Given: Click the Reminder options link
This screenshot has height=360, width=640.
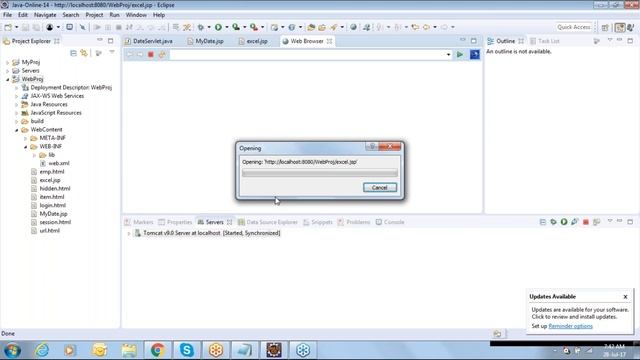Looking at the screenshot, I should [x=570, y=326].
